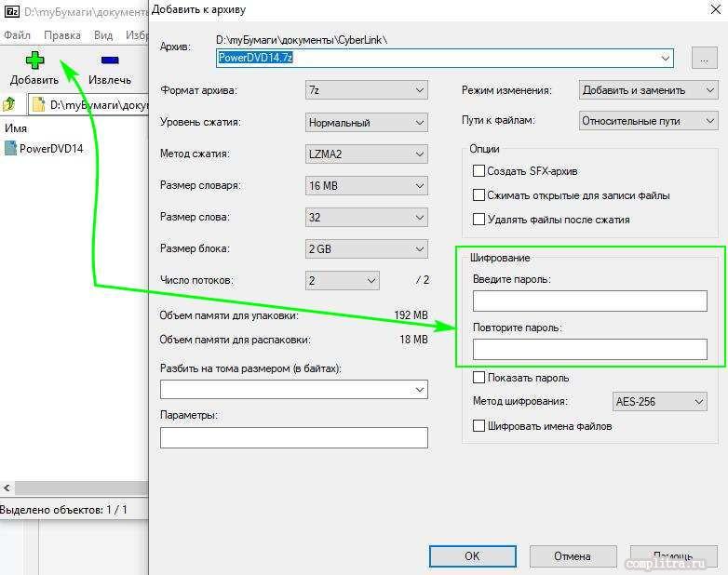This screenshot has width=728, height=575.
Task: Click the folder icon in the address bar
Action: pos(39,104)
